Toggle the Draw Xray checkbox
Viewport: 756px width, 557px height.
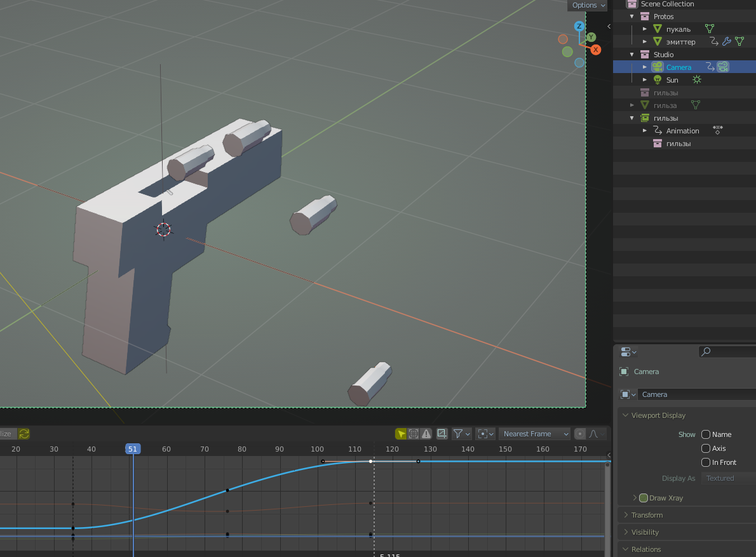point(643,498)
